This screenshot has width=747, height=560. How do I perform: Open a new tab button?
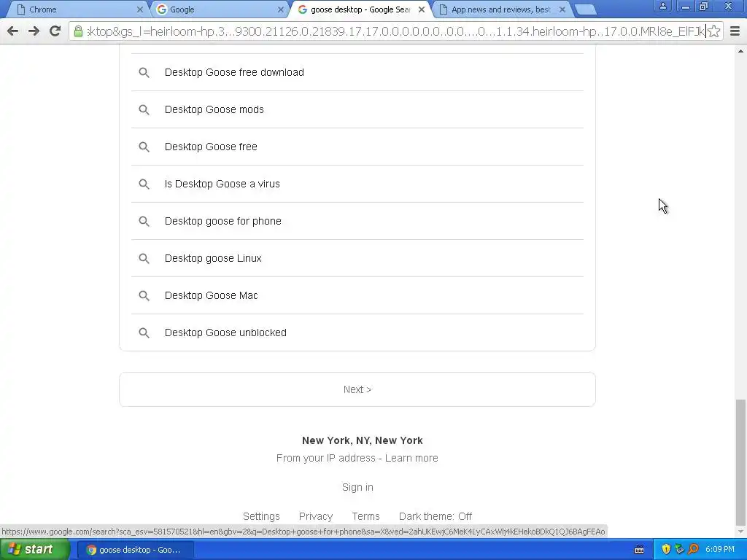click(585, 9)
